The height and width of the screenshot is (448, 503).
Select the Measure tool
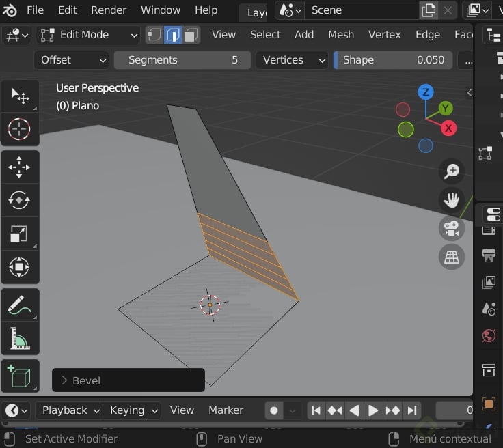[19, 338]
